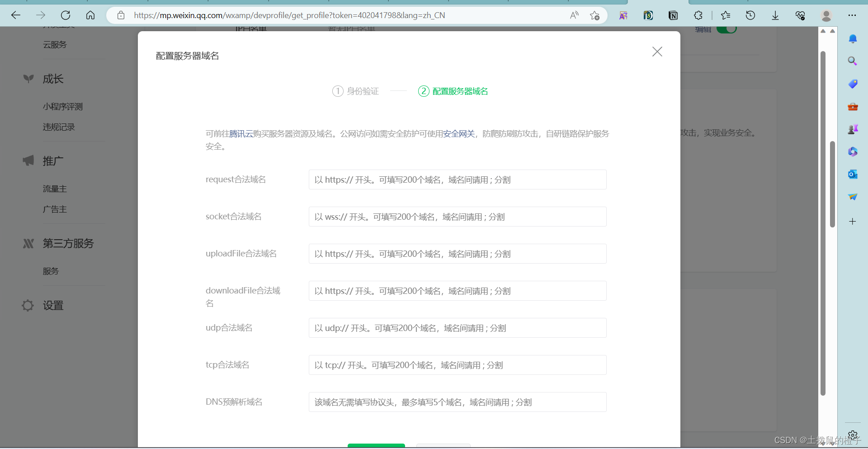The height and width of the screenshot is (449, 868).
Task: Open the 推广 menu section
Action: click(53, 161)
